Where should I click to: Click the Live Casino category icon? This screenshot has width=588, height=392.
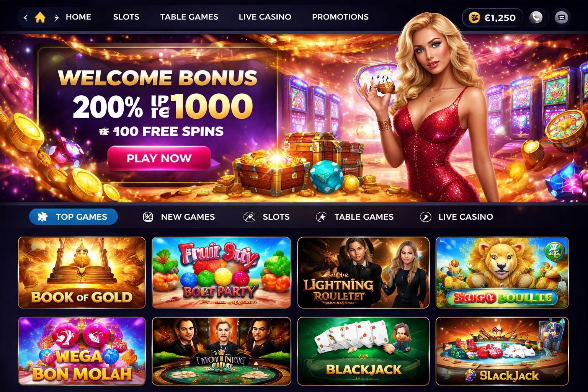coord(425,217)
